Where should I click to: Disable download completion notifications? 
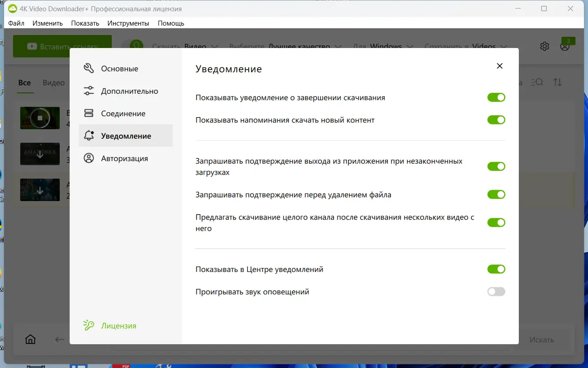[496, 97]
